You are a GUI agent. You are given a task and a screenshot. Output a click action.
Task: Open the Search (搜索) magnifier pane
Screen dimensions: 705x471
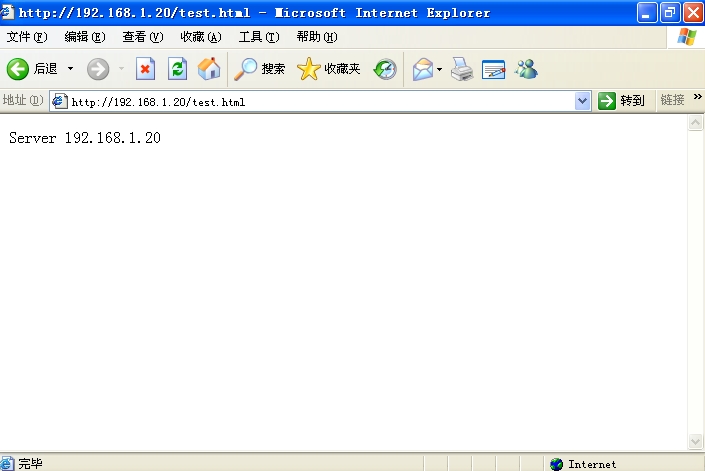[259, 69]
